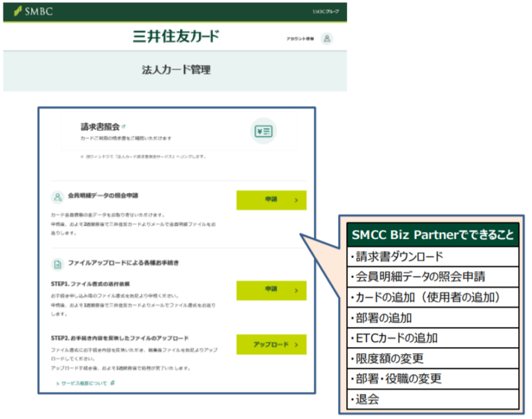Viewport: 532px width, 419px height.
Task: Click the アカウント情報 label
Action: pyautogui.click(x=300, y=39)
